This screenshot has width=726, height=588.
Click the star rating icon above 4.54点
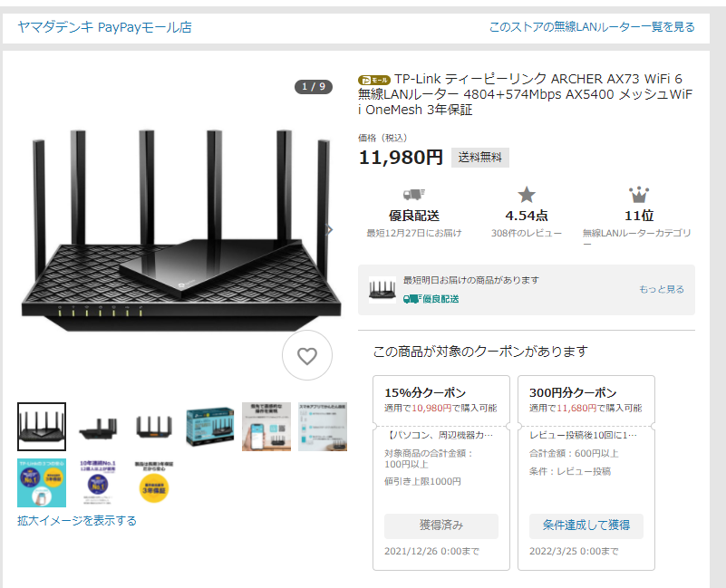tap(527, 195)
